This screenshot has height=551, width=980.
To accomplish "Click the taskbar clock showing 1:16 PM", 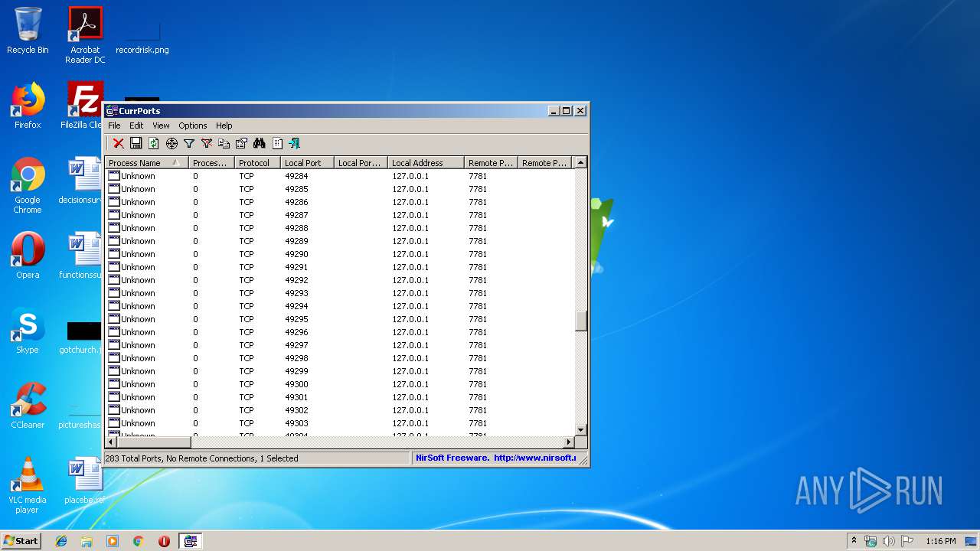I will pyautogui.click(x=940, y=541).
